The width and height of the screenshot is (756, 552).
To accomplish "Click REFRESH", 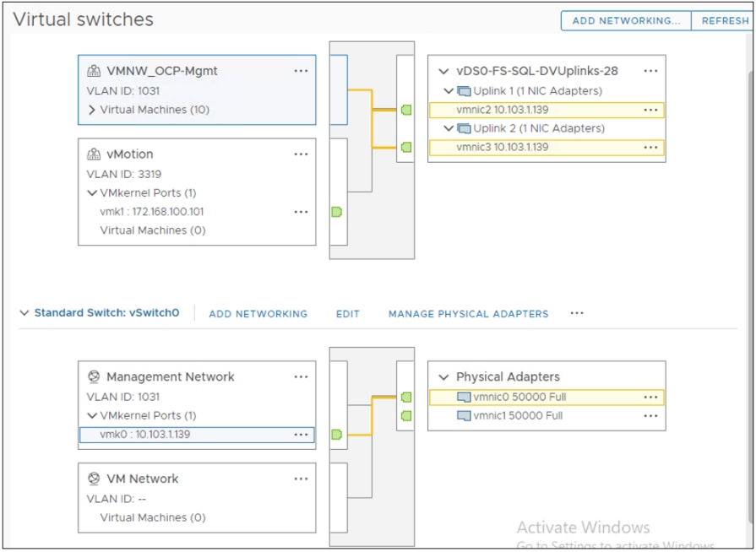I will click(x=725, y=20).
